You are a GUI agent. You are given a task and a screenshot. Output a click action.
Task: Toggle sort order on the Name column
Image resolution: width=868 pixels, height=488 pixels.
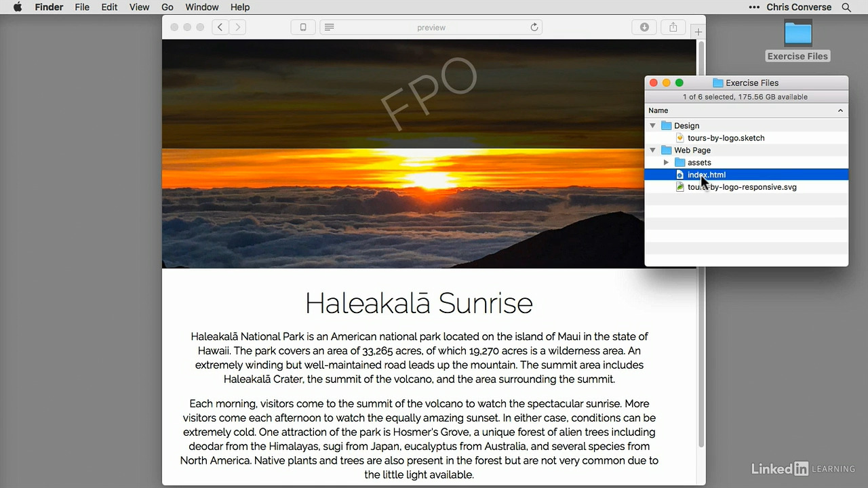tap(658, 110)
